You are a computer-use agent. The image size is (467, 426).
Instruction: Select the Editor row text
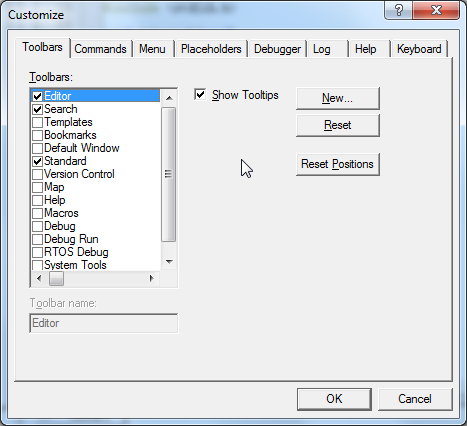(58, 96)
